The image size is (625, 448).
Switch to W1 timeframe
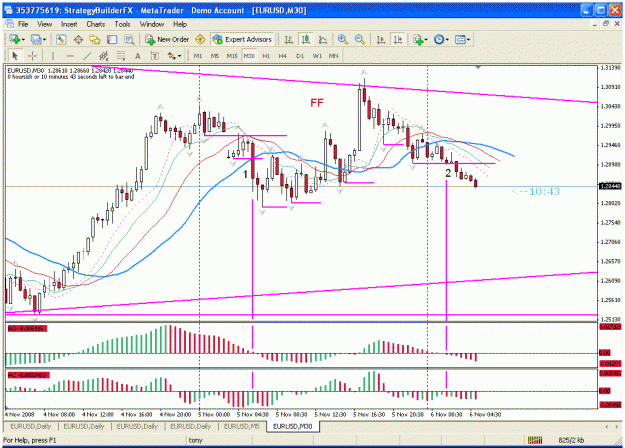[x=317, y=56]
